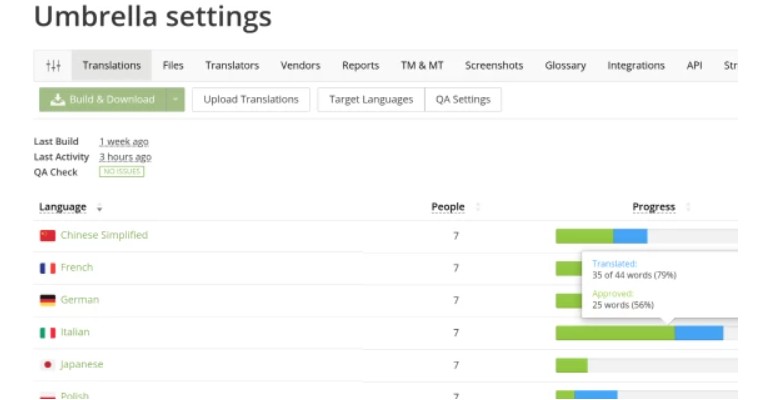
Task: Click the Italian flag icon
Action: tap(47, 332)
